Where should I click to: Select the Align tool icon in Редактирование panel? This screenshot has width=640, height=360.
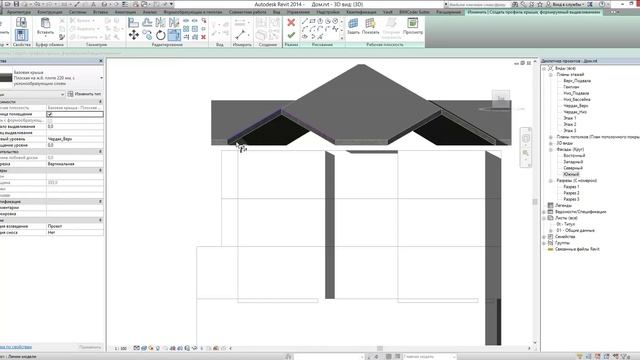point(133,22)
